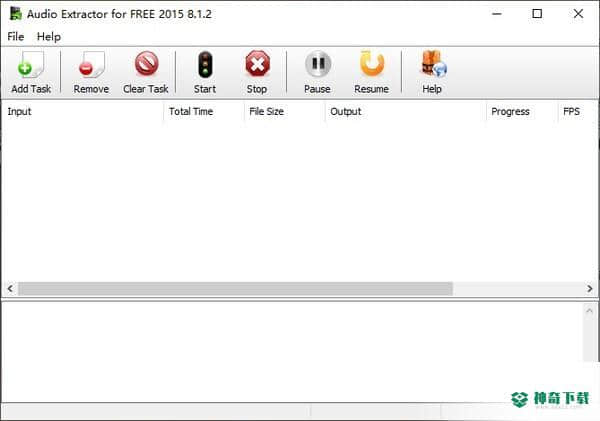This screenshot has width=600, height=421.
Task: Maximize the Audio Extractor window
Action: (x=537, y=14)
